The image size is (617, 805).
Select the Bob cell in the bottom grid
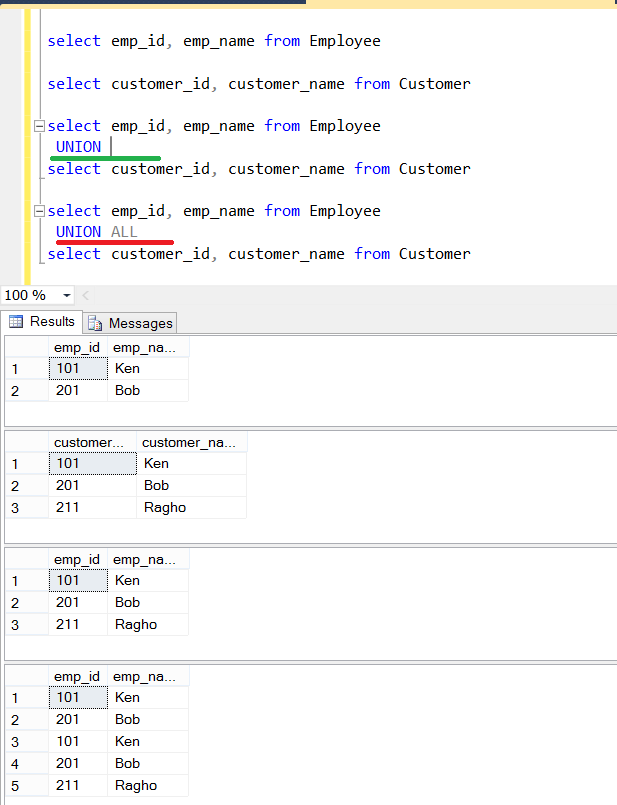point(127,719)
